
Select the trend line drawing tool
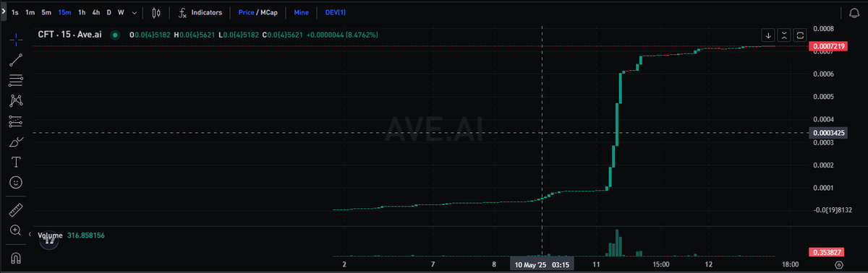[x=16, y=60]
